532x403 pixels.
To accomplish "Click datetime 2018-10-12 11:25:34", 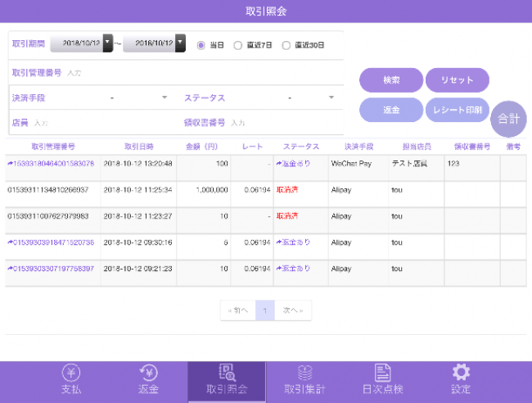I will pos(138,190).
